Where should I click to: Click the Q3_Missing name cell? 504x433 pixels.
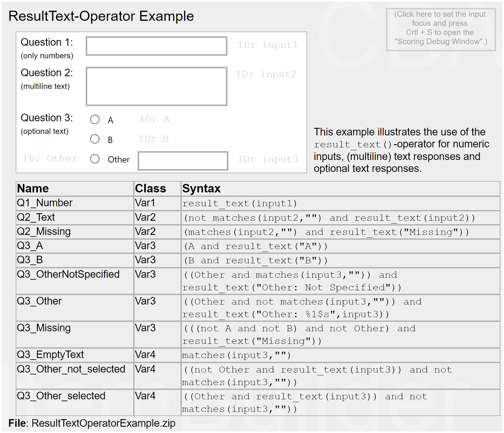(44, 328)
